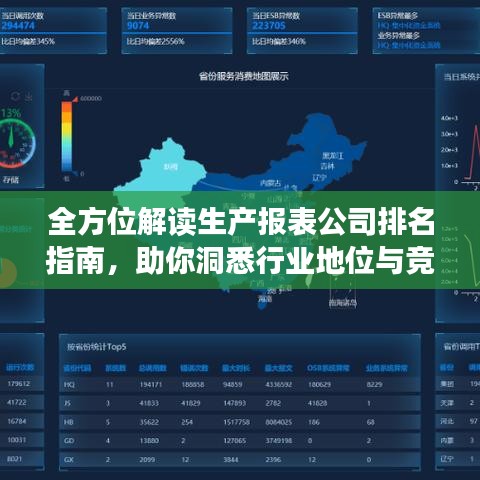Click the 错误次数 column header
Image resolution: width=480 pixels, height=480 pixels.
coord(194,368)
